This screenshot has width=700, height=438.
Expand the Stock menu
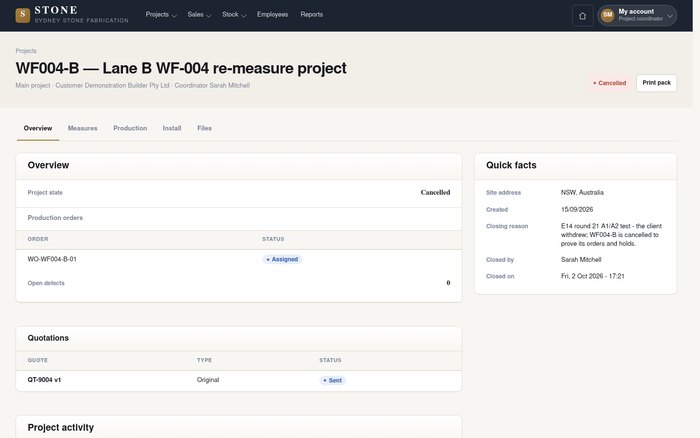[234, 15]
